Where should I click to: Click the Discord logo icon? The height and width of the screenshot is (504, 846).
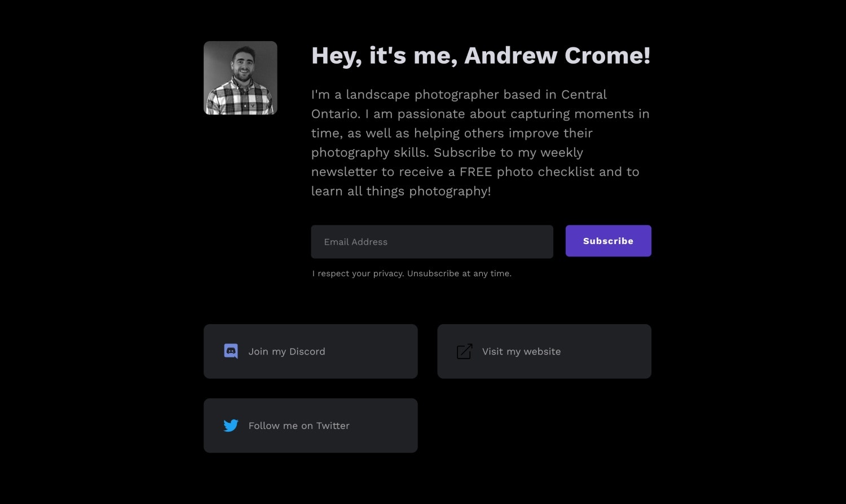point(231,351)
